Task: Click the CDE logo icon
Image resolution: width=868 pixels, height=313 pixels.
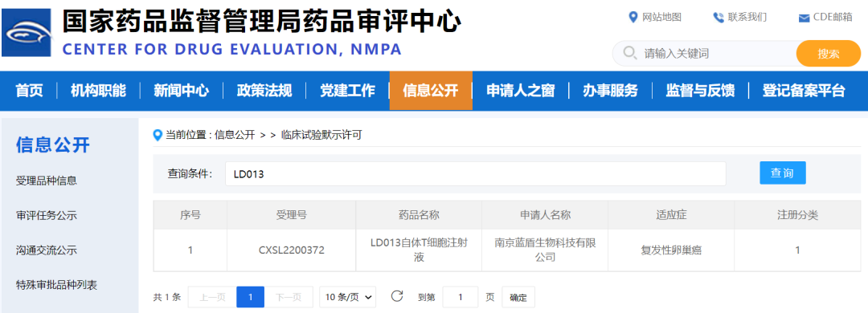Action: click(x=27, y=32)
